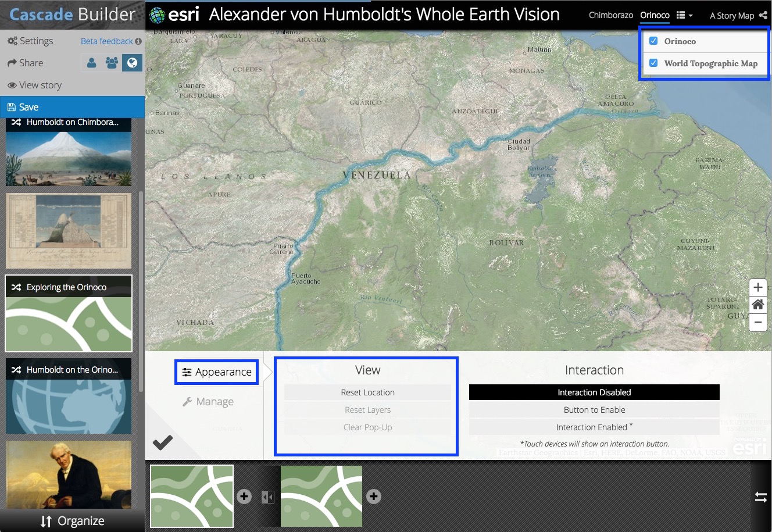Click Clear Pop-Up under View
This screenshot has width=772, height=532.
click(367, 427)
